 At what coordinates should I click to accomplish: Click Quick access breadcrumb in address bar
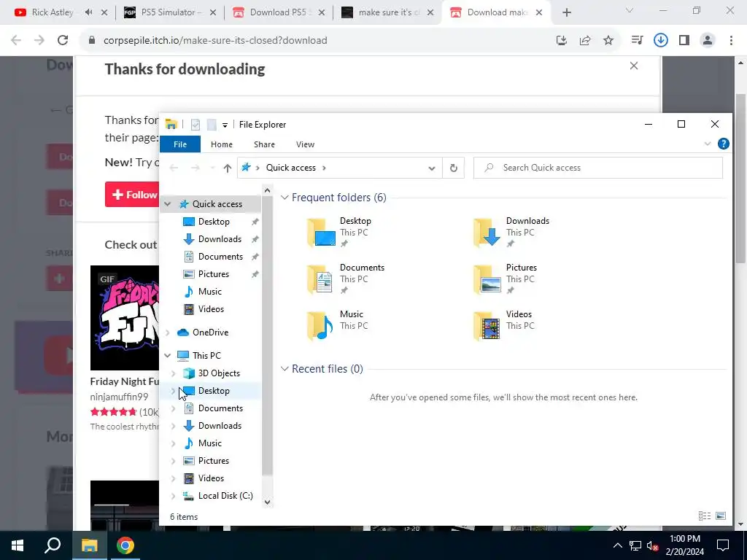[x=290, y=168]
